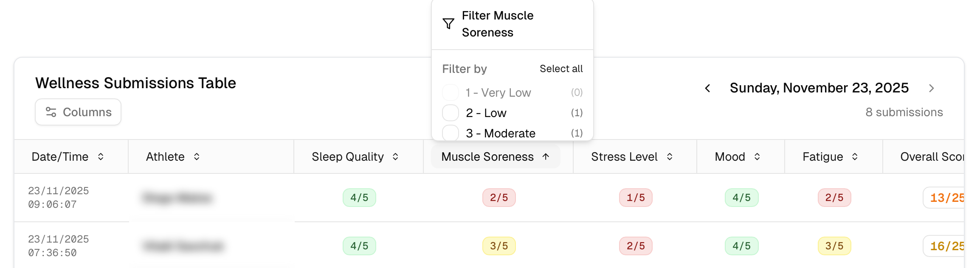Click "Select all" in the filter panel

coord(561,69)
